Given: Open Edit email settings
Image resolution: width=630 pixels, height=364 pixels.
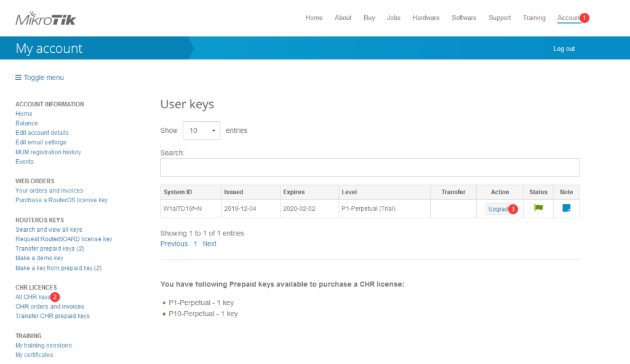Looking at the screenshot, I should click(41, 142).
